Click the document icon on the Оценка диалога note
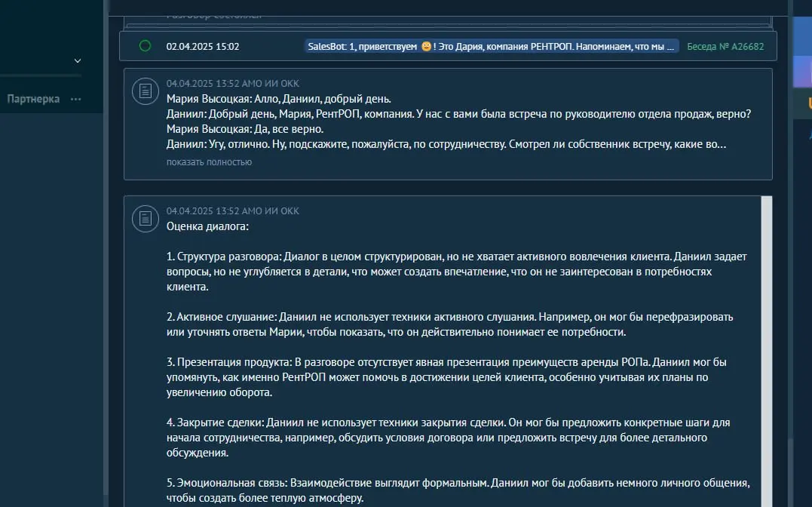The height and width of the screenshot is (507, 812). (145, 218)
